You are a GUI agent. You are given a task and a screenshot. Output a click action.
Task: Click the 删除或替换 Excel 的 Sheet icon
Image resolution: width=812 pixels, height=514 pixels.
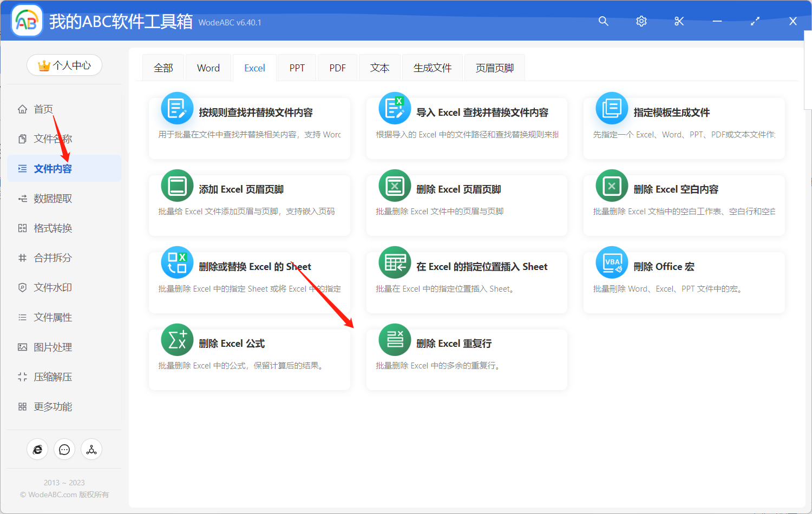[x=177, y=263]
